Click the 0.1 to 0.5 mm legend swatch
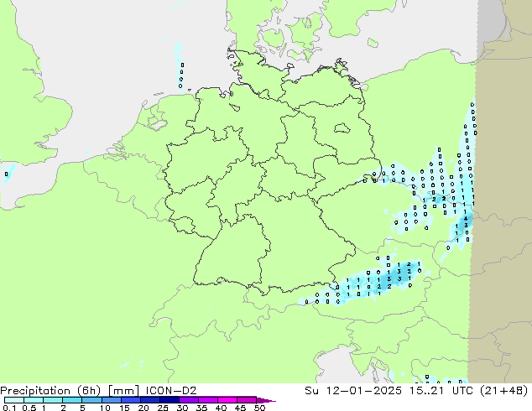Image resolution: width=532 pixels, height=411 pixels. (14, 400)
